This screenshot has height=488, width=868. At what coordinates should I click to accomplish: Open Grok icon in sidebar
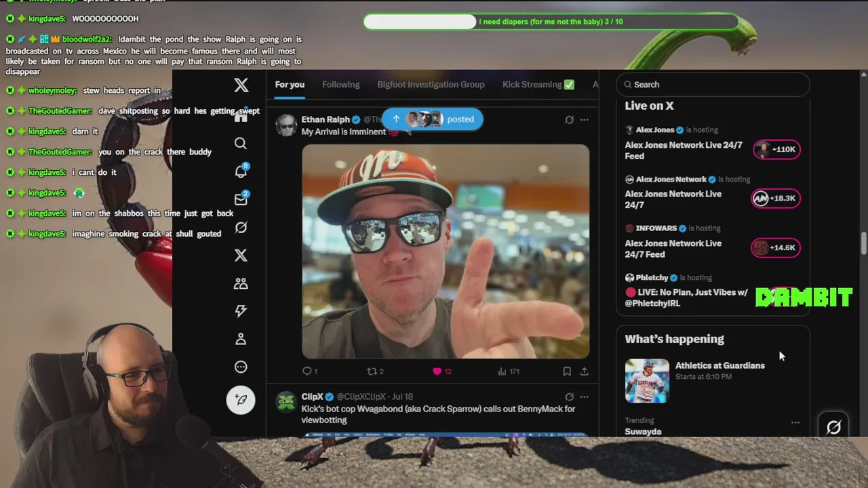point(241,227)
